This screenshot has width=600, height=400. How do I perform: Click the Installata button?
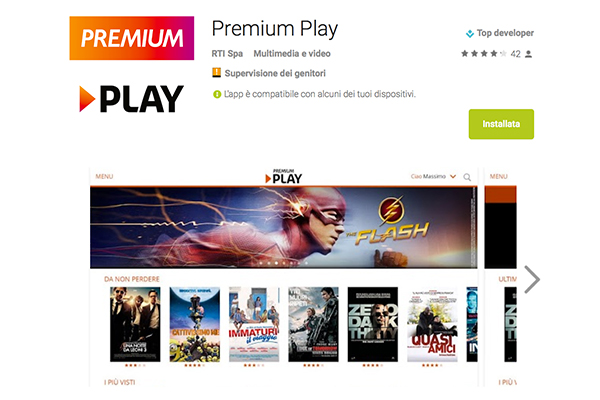pos(501,124)
